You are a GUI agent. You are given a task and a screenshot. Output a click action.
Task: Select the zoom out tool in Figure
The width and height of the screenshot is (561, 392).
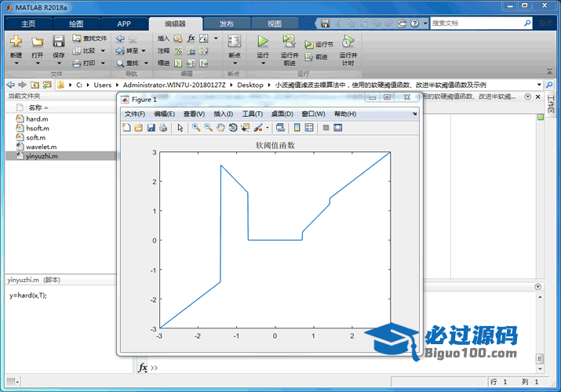[208, 128]
